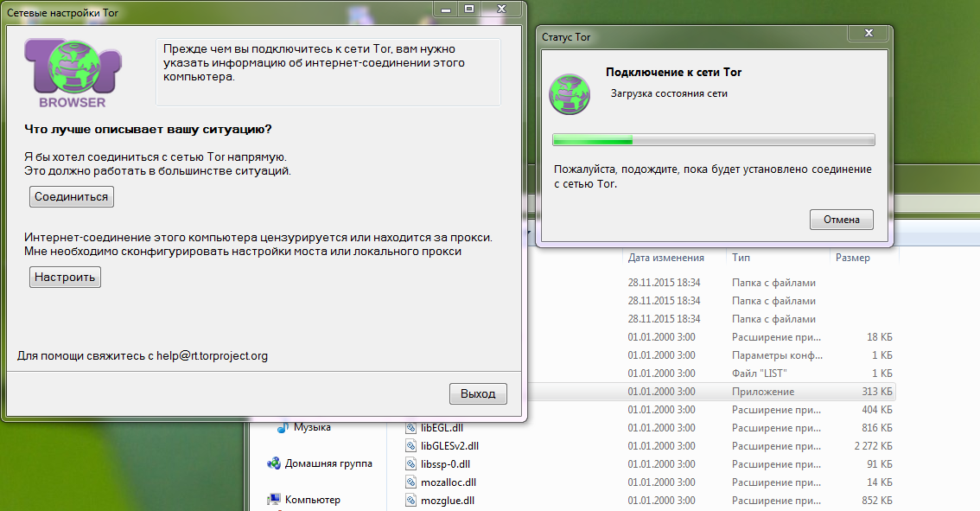Click the libGLESv2.dll file icon

point(412,446)
